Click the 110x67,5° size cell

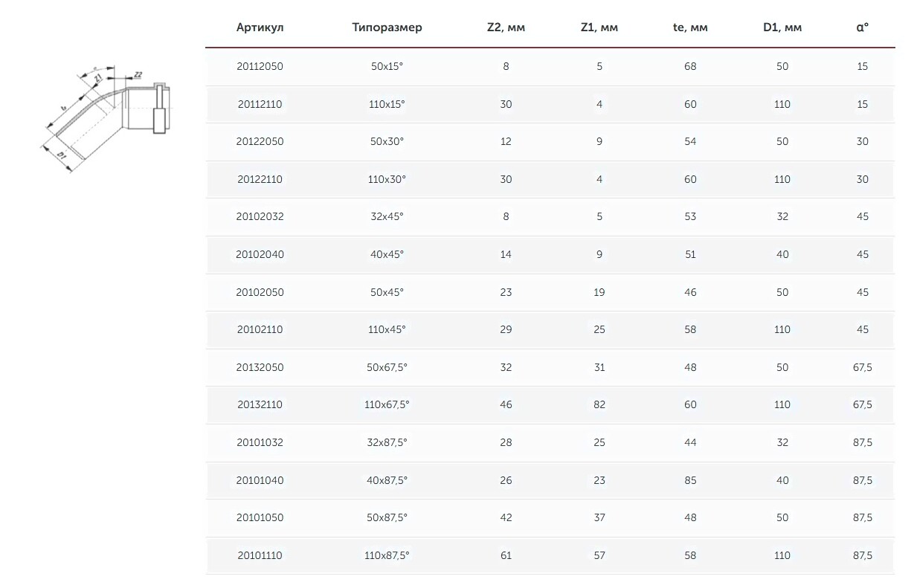(x=387, y=404)
